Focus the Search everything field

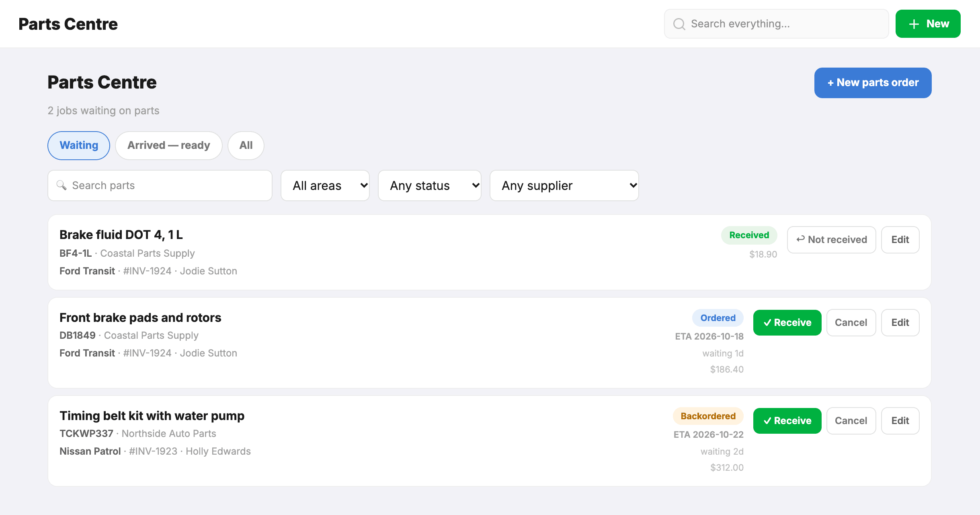pos(776,24)
